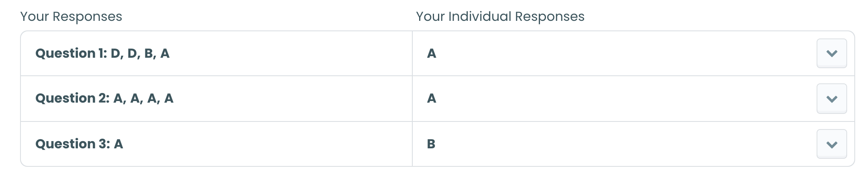Image resolution: width=868 pixels, height=178 pixels.
Task: Click the first 'D' in Question 1's answers
Action: pyautogui.click(x=116, y=53)
